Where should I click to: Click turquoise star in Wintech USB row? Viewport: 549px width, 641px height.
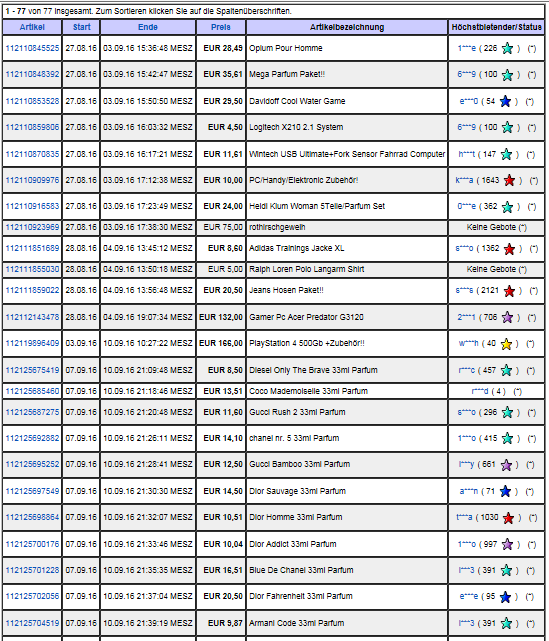tap(506, 154)
